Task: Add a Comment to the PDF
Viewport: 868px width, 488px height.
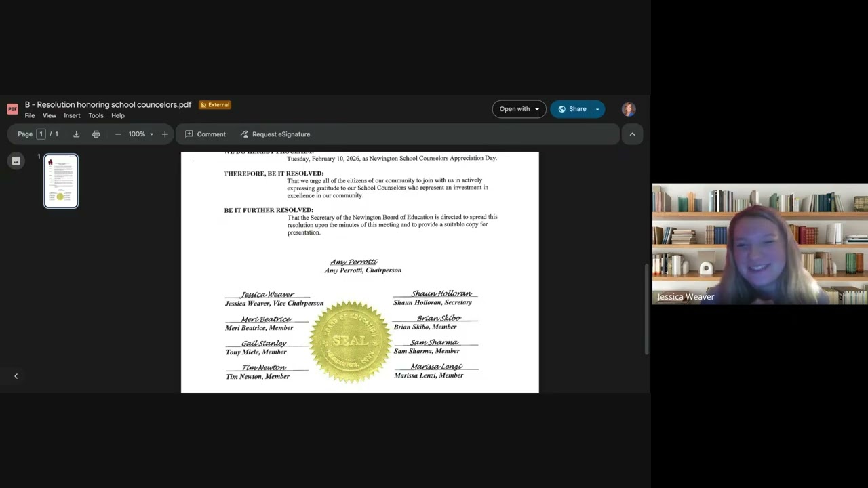Action: tap(205, 134)
